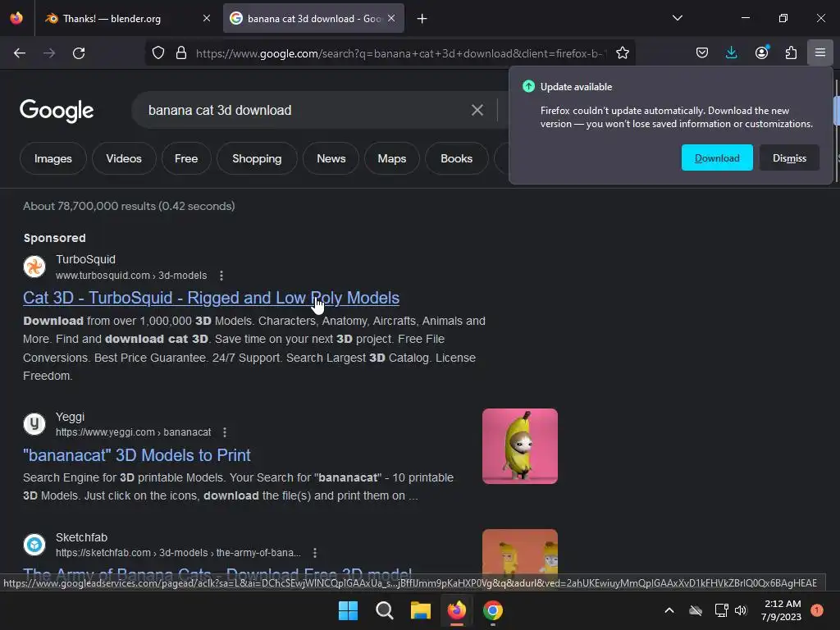This screenshot has height=630, width=840.
Task: Open File Explorer from the taskbar
Action: pyautogui.click(x=421, y=610)
